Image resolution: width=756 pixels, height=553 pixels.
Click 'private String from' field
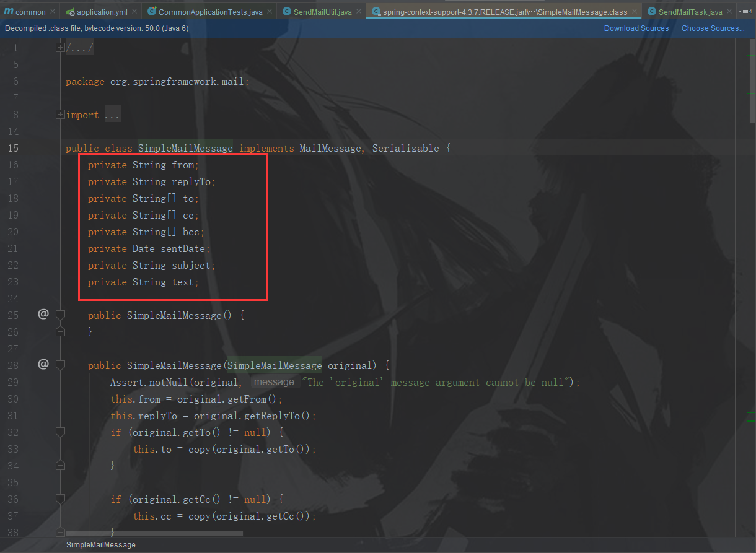[x=143, y=165]
